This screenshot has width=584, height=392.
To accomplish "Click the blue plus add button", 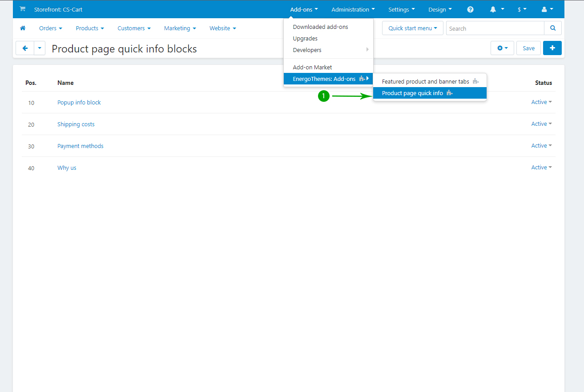I will coord(552,48).
